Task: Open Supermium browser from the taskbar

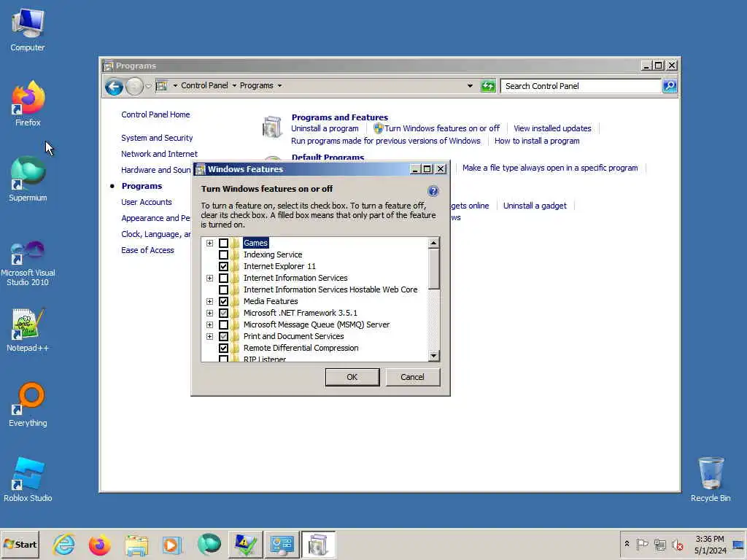Action: [209, 544]
